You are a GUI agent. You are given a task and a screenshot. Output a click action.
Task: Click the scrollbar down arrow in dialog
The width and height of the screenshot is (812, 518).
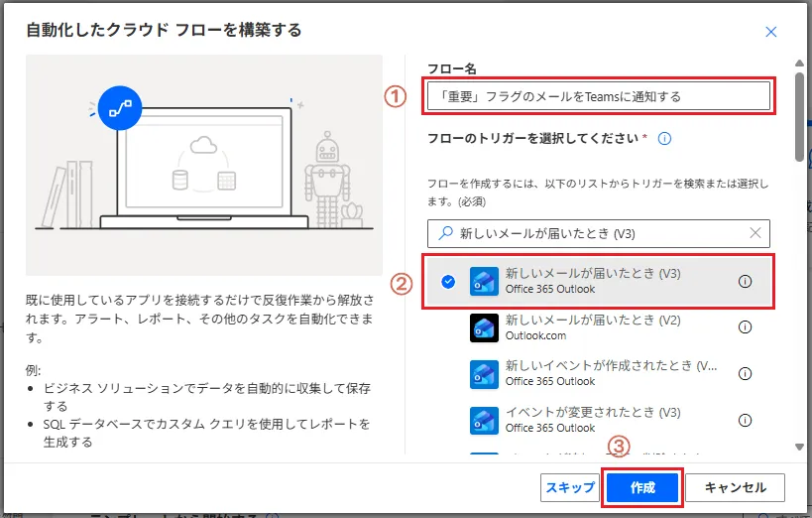(799, 447)
